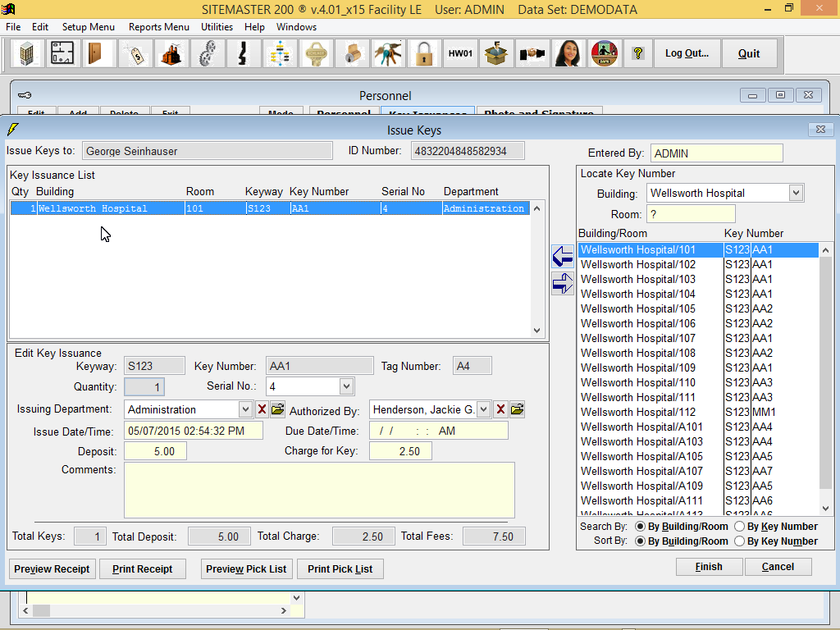Click the Print Receipt button

(x=143, y=569)
